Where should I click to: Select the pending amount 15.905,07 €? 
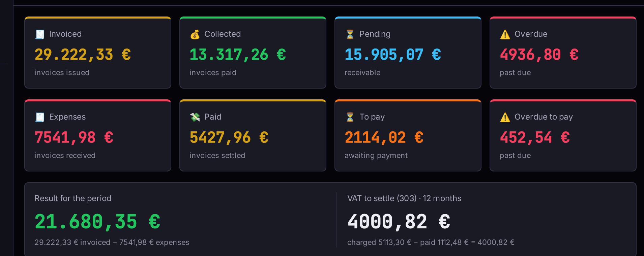point(393,55)
